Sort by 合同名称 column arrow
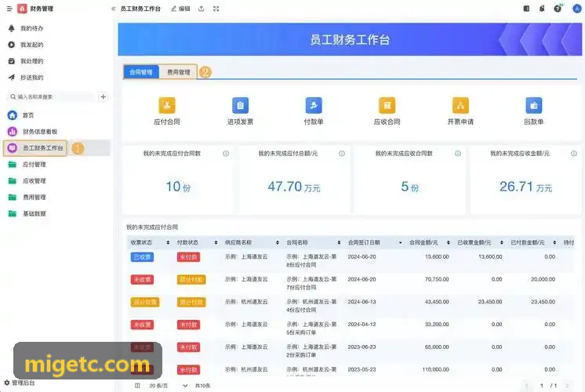Viewport: 585px width, 392px height. click(339, 243)
